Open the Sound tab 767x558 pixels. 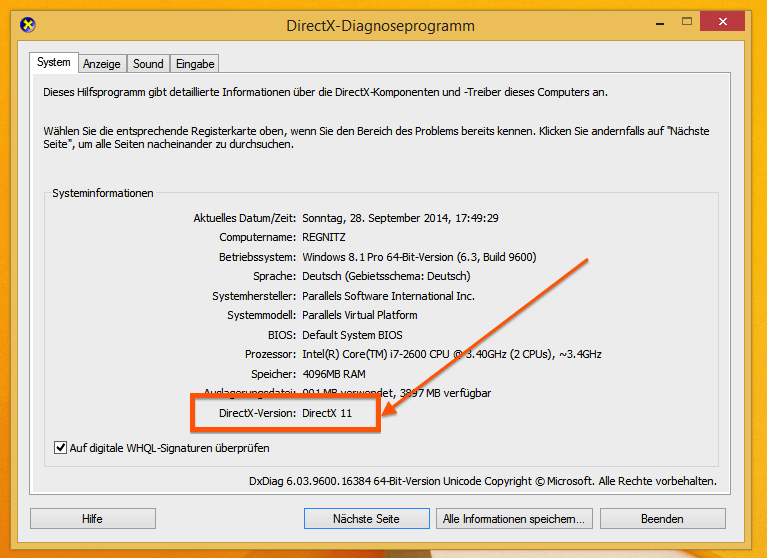(x=148, y=64)
